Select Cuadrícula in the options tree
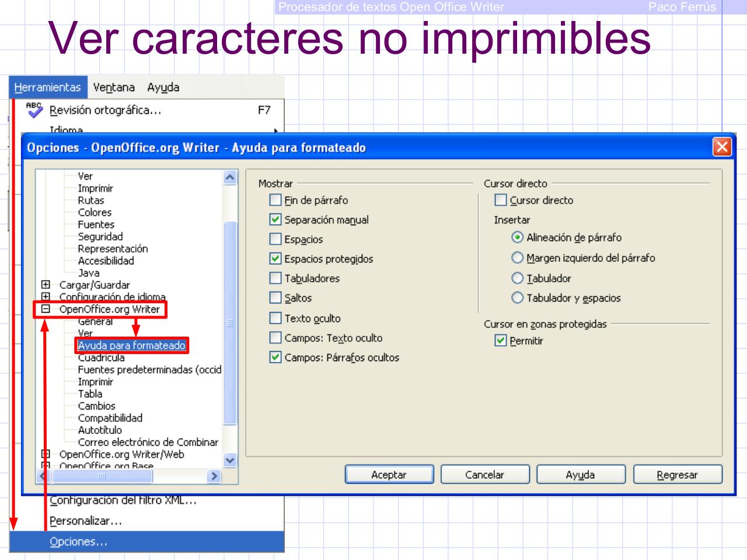Image resolution: width=747 pixels, height=560 pixels. [x=101, y=358]
